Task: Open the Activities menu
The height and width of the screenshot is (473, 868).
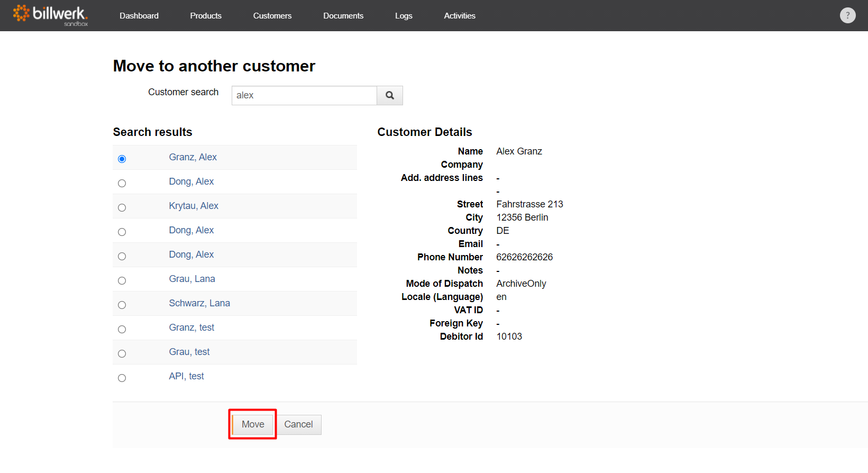Action: [460, 16]
